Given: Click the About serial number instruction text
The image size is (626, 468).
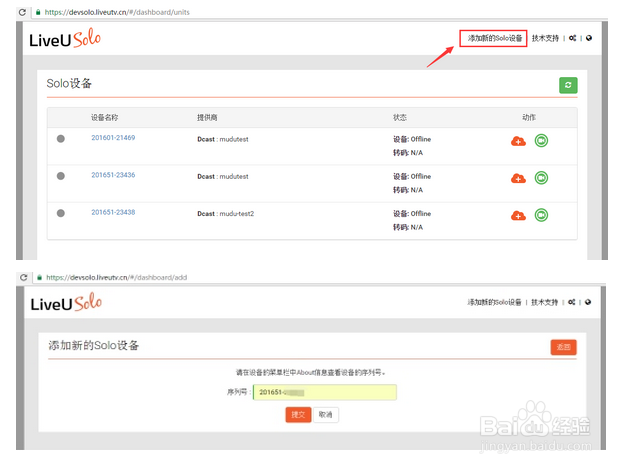Looking at the screenshot, I should [311, 373].
